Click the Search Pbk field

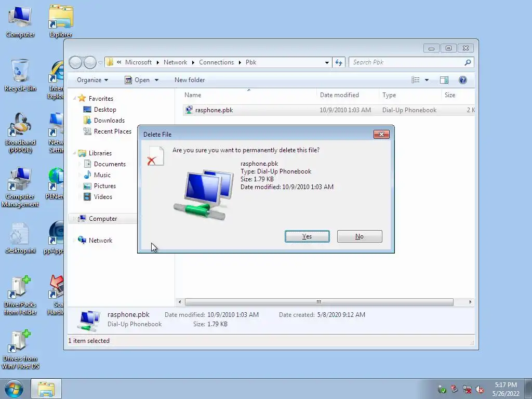point(407,62)
